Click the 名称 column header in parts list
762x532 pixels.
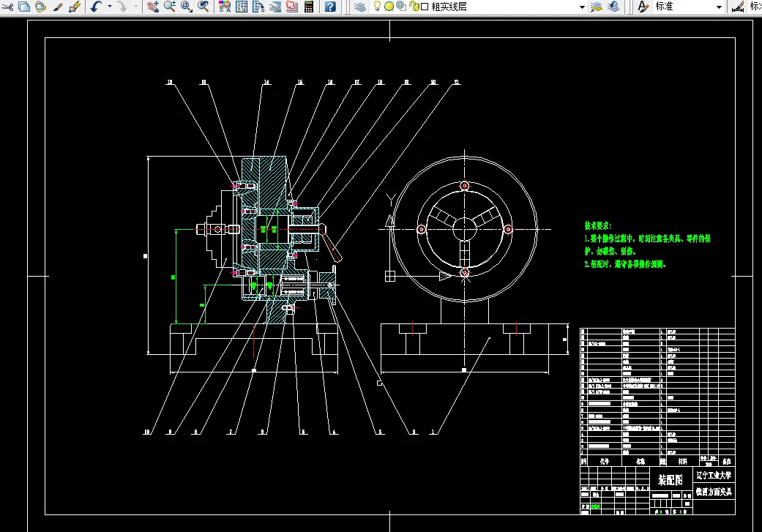click(x=640, y=462)
